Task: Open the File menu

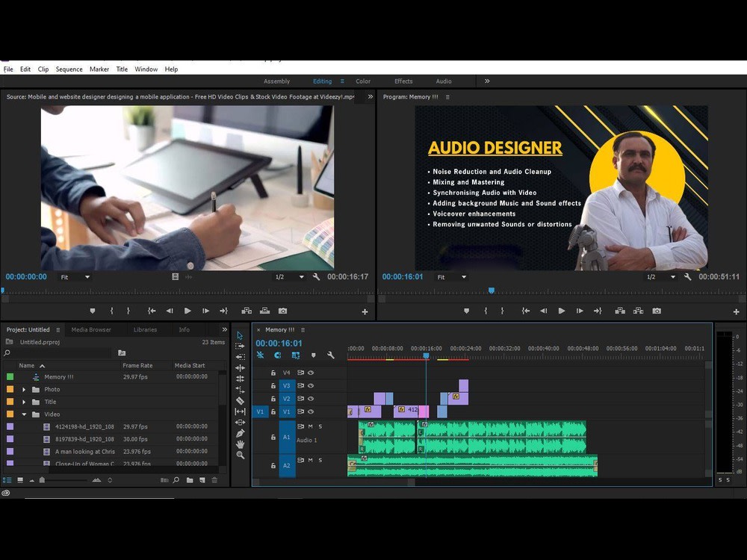Action: click(8, 69)
